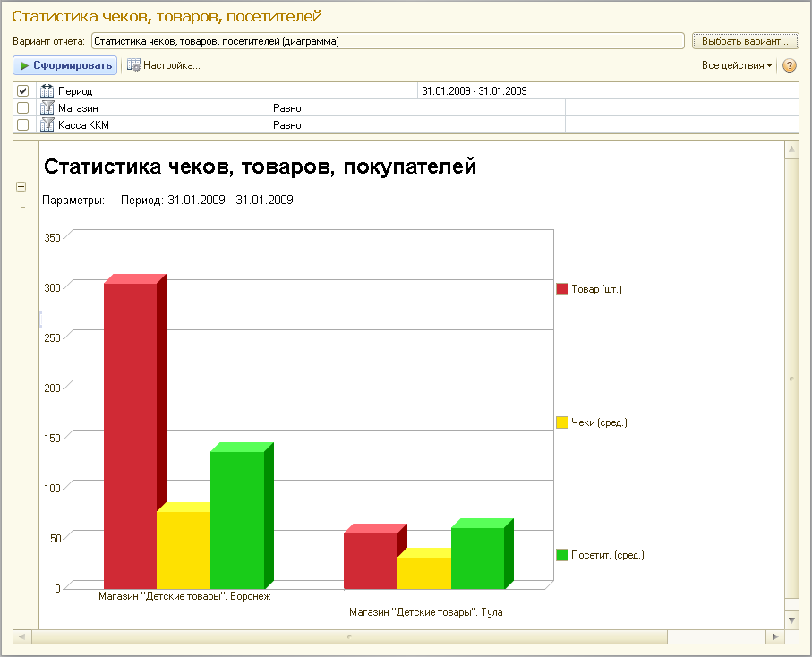
Task: Click the vertical scrollbar down arrow
Action: [x=791, y=619]
